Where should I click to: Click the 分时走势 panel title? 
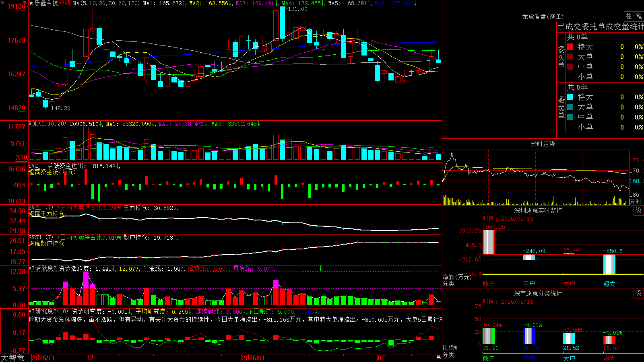543,144
